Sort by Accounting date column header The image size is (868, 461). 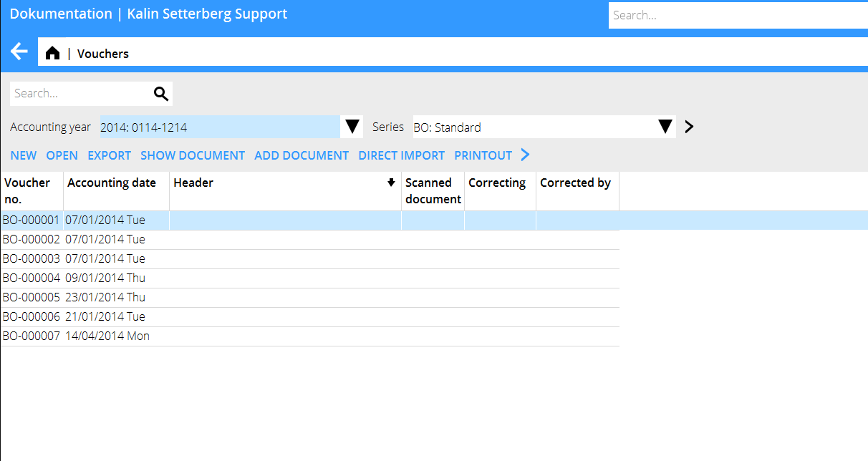point(112,183)
